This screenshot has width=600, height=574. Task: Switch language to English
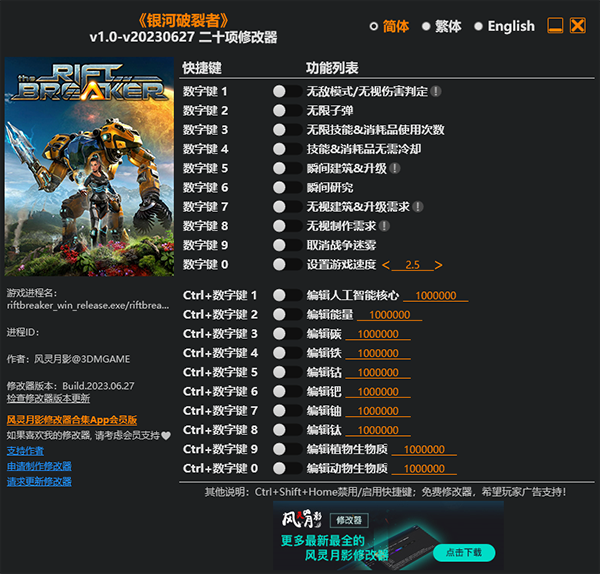[505, 26]
